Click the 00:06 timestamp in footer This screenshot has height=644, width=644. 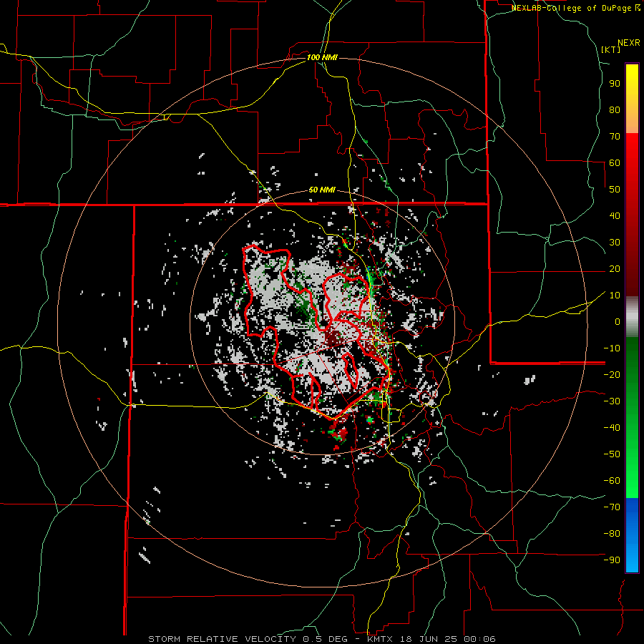pos(479,639)
